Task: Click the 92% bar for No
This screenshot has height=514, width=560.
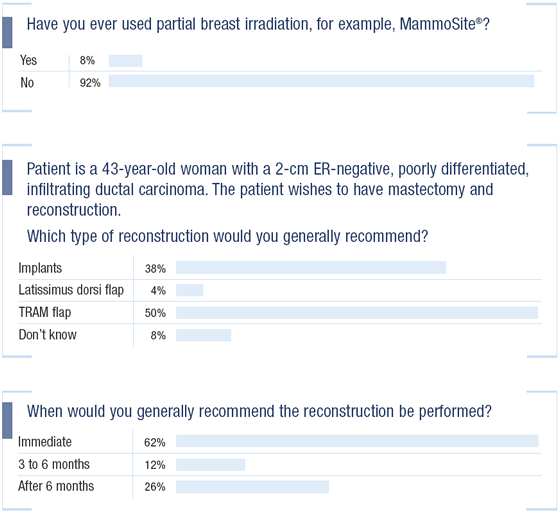Action: pos(321,81)
